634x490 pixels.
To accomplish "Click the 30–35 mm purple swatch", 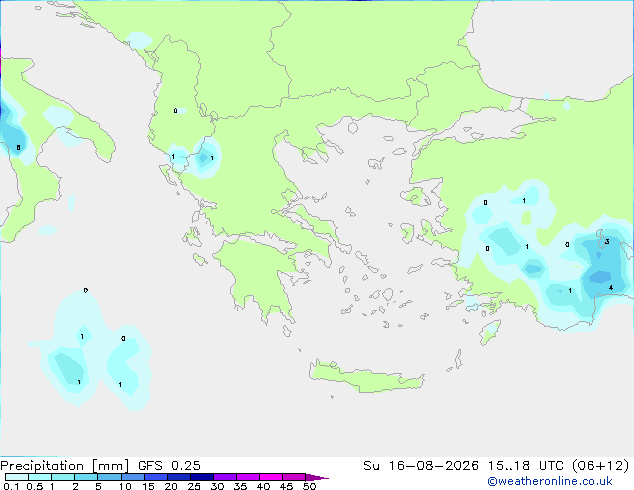I will click(x=224, y=477).
